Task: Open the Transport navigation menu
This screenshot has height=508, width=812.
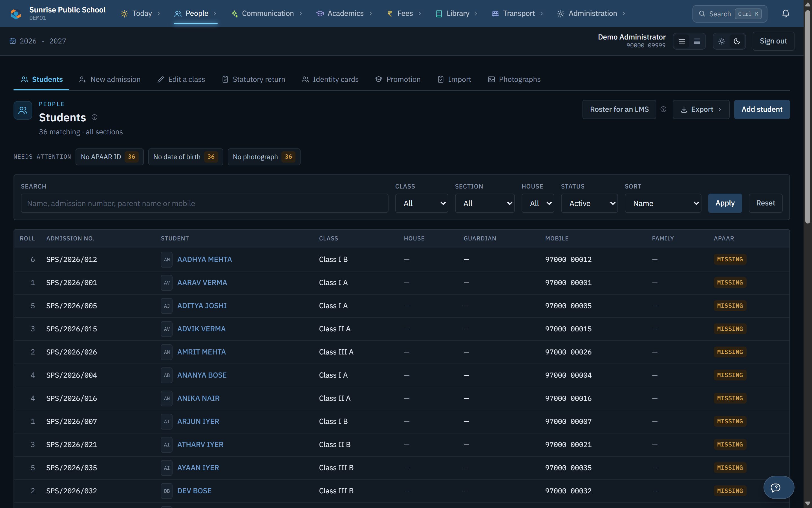Action: [517, 14]
